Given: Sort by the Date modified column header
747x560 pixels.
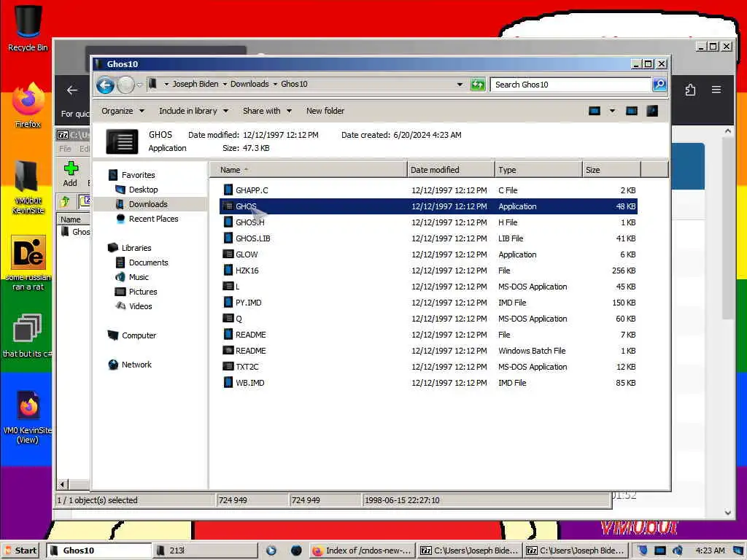Looking at the screenshot, I should [451, 170].
